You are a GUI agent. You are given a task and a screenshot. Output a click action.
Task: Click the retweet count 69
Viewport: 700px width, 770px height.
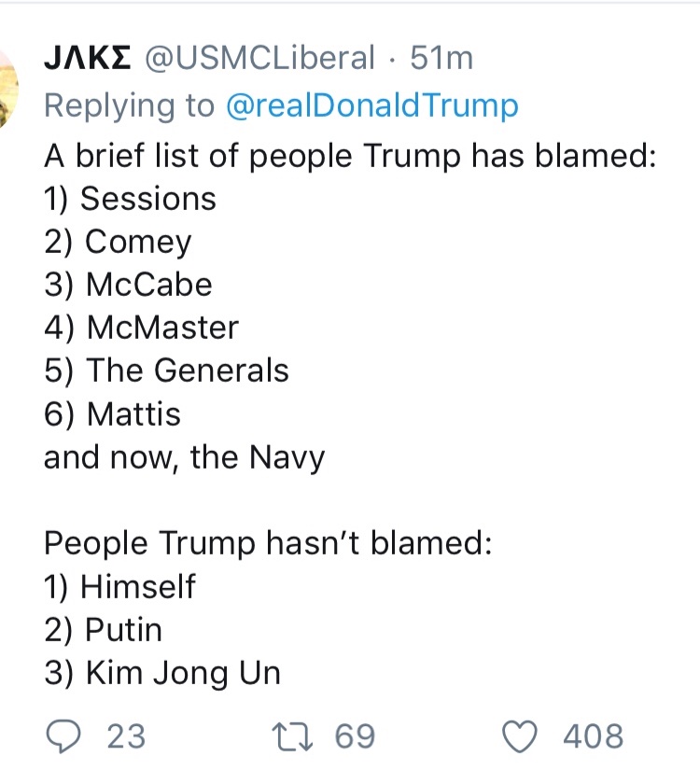pos(355,736)
